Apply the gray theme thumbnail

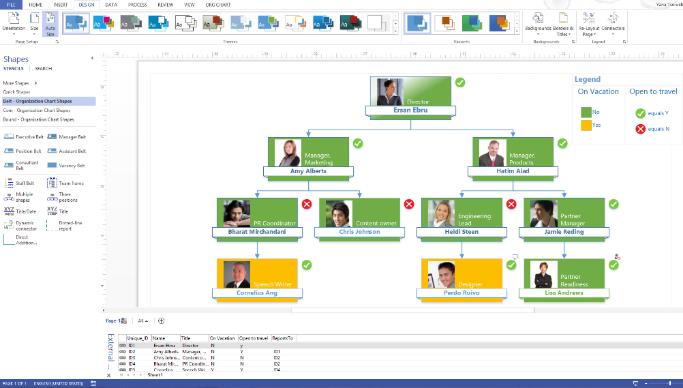click(131, 23)
